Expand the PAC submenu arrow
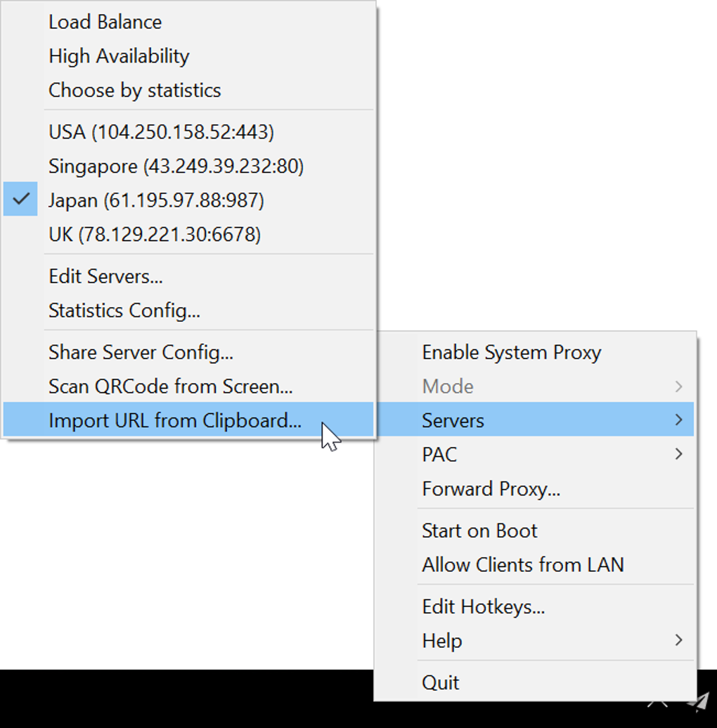This screenshot has height=728, width=717. pos(678,454)
